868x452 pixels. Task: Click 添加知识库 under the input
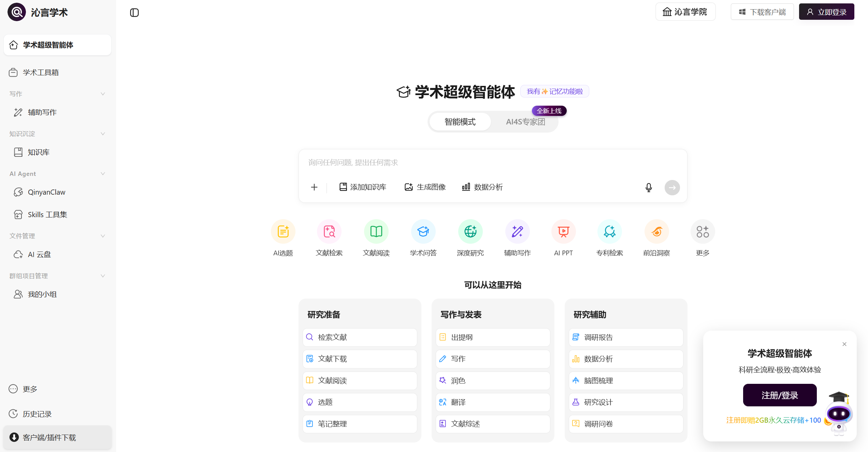coord(363,187)
